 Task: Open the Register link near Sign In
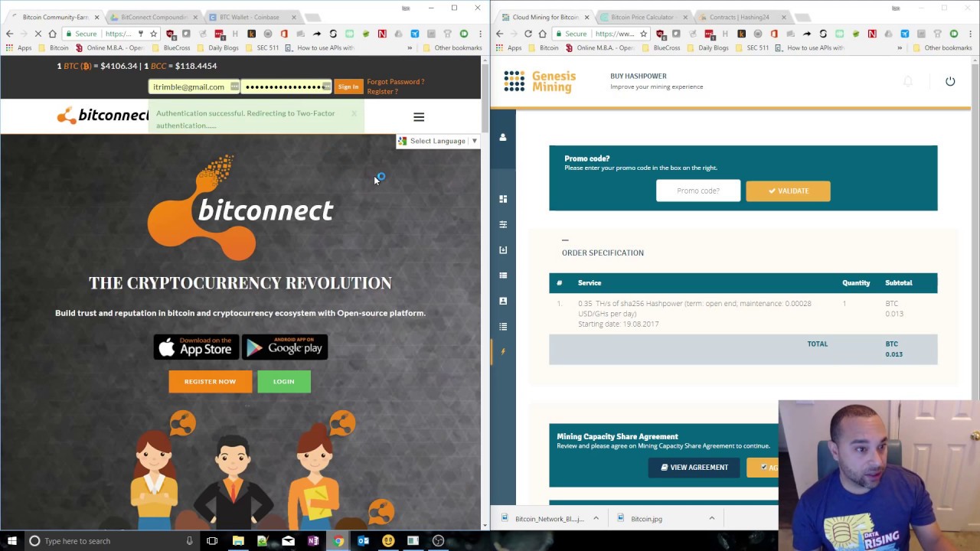tap(382, 91)
